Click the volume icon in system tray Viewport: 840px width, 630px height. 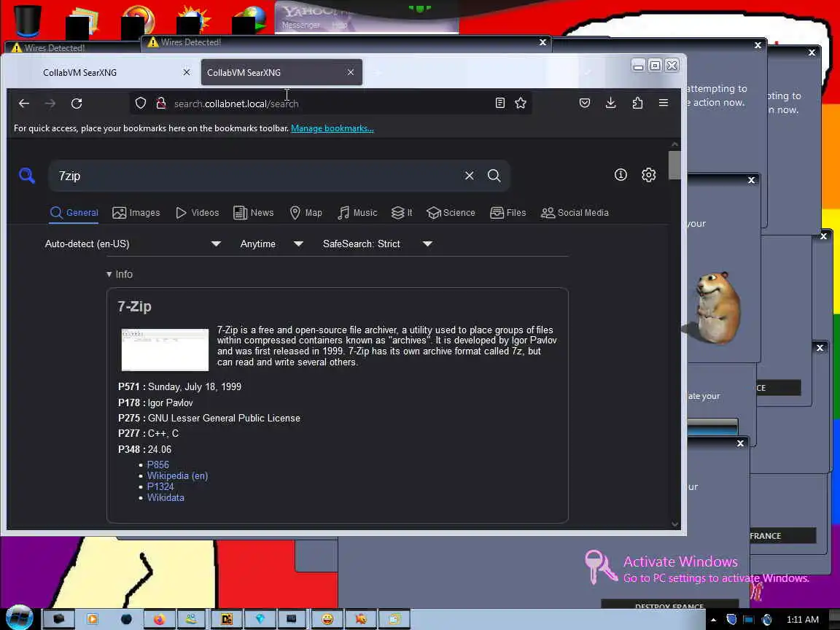[x=766, y=620]
